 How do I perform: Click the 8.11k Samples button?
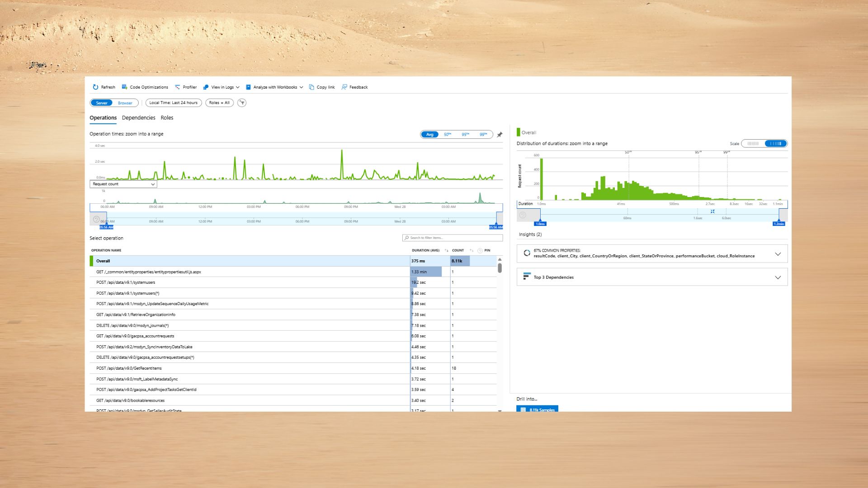537,409
